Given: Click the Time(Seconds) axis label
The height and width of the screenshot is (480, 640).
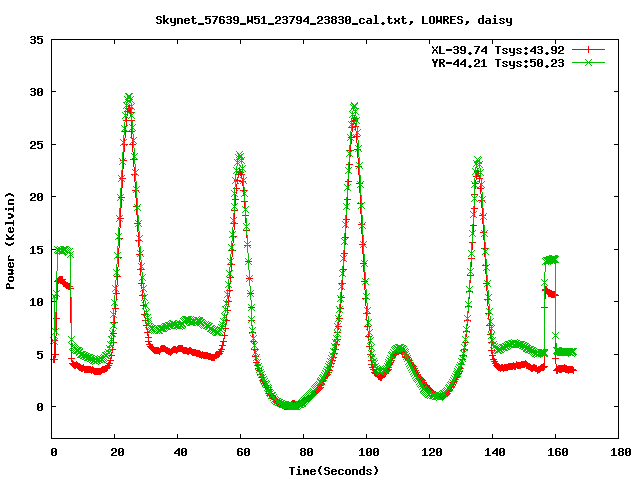Looking at the screenshot, I should pos(334,471).
